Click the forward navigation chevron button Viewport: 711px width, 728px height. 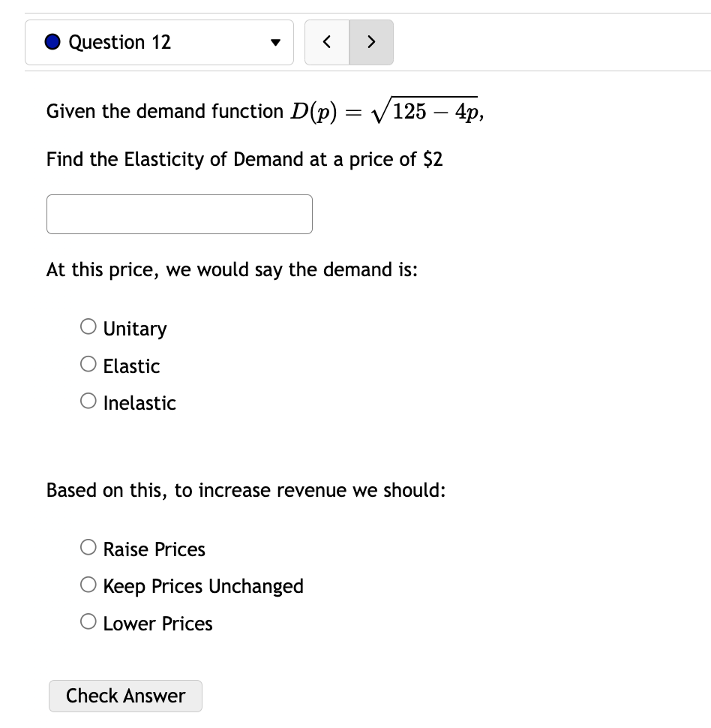click(x=371, y=42)
